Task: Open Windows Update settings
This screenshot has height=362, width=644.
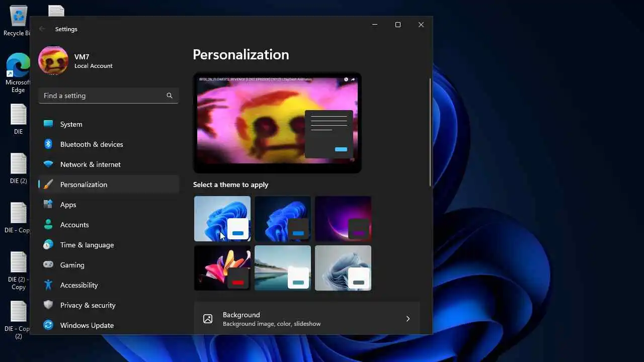Action: coord(109,325)
